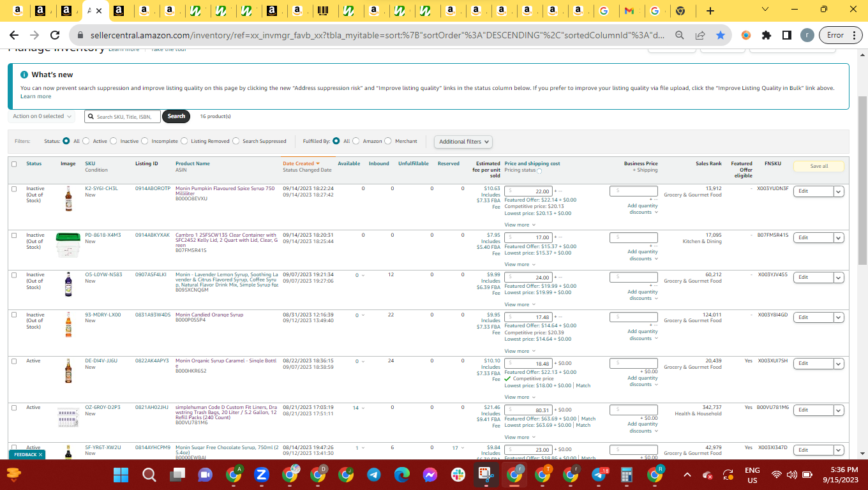The image size is (868, 490).
Task: Sort by the Product Name column header
Action: tap(193, 164)
